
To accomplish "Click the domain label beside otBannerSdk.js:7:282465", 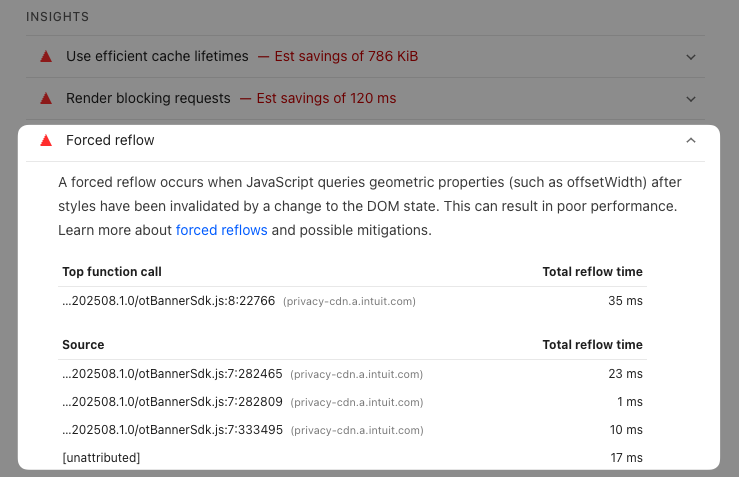I will click(x=357, y=375).
